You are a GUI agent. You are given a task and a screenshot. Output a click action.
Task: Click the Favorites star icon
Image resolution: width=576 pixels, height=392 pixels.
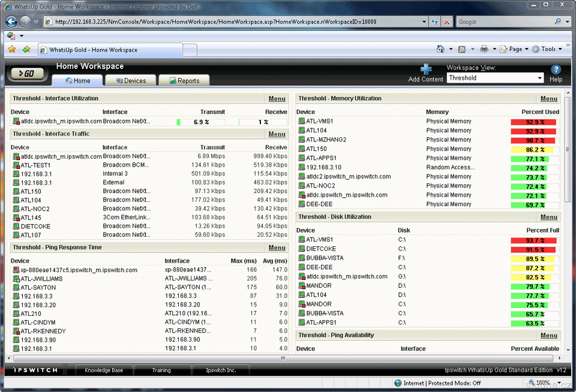point(12,49)
